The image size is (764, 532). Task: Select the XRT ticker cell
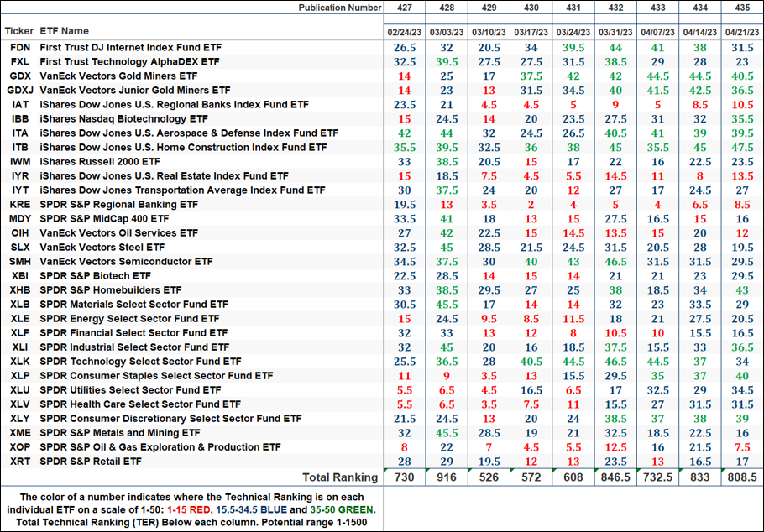(20, 462)
